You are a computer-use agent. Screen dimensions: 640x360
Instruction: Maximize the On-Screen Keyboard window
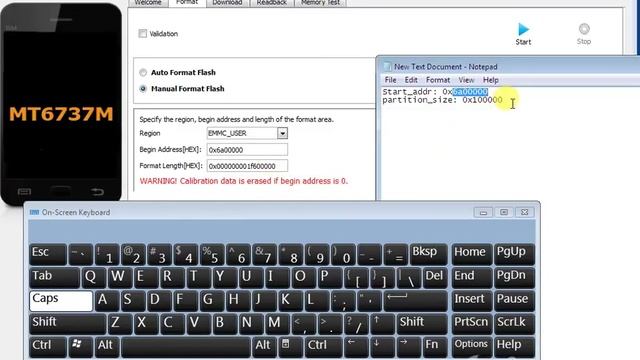[504, 212]
